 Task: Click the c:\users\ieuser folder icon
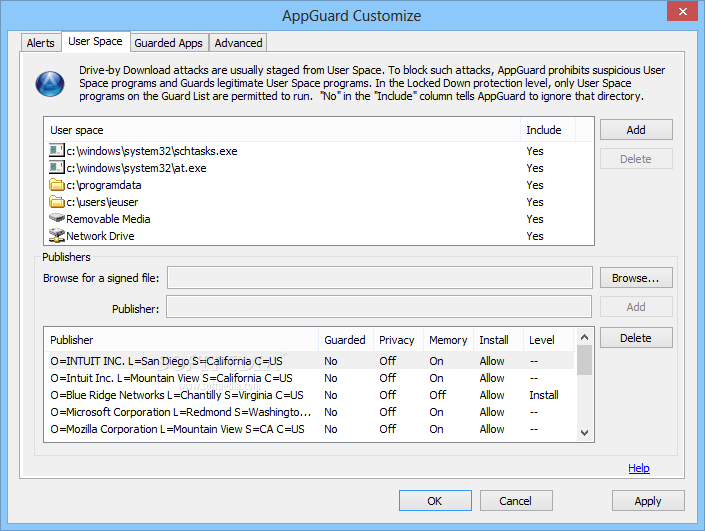[x=57, y=202]
